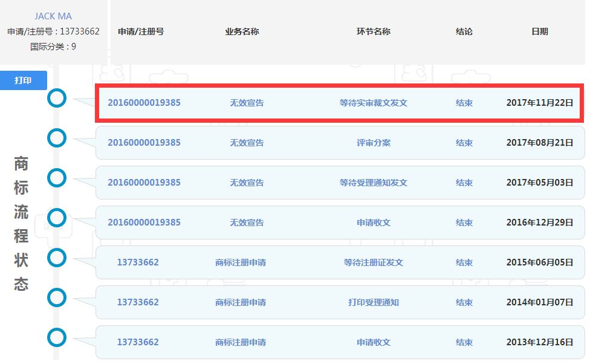Click the 申请/注册号 column header
The image size is (590, 364).
point(141,31)
